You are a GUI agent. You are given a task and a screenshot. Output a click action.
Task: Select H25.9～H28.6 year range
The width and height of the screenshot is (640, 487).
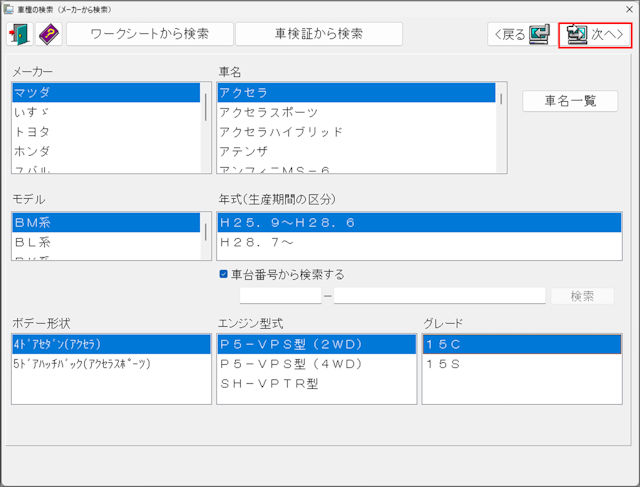420,222
